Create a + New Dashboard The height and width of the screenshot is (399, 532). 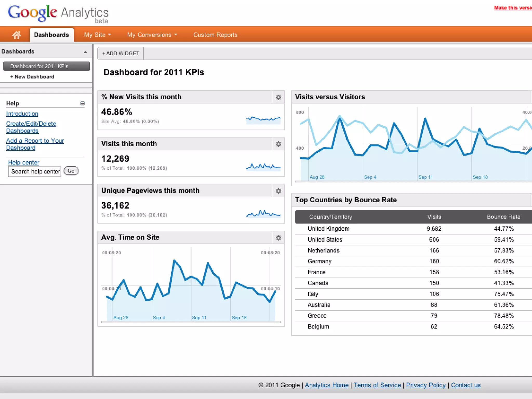click(32, 77)
